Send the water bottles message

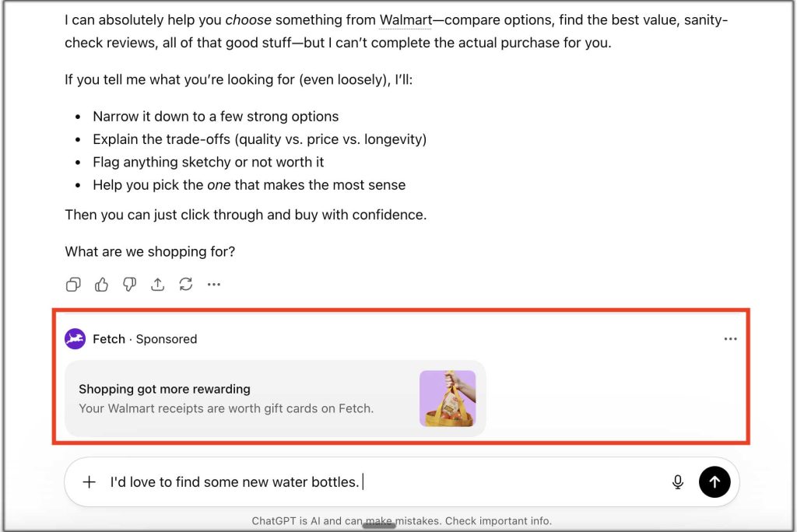[x=714, y=481]
